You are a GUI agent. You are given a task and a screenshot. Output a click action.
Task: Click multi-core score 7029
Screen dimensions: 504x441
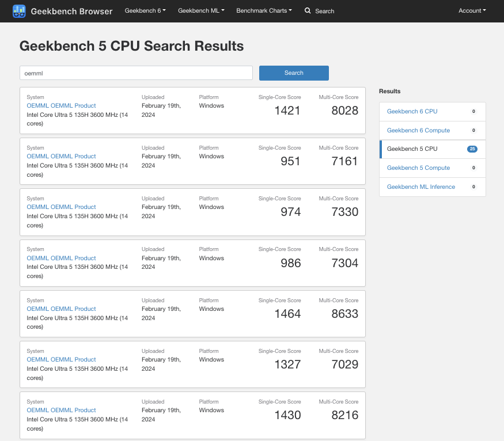click(x=344, y=364)
